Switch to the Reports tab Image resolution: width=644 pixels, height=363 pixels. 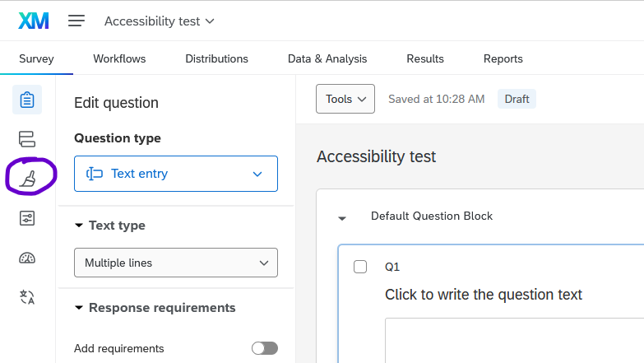coord(503,58)
